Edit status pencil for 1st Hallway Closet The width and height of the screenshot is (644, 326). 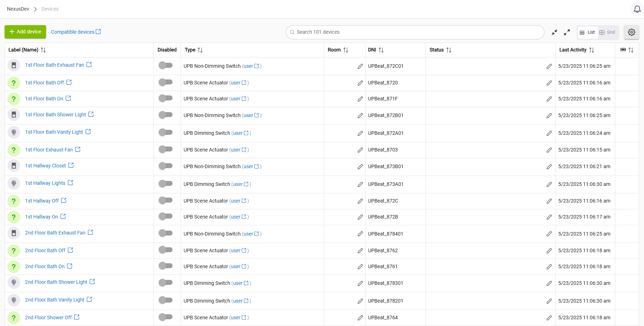pyautogui.click(x=549, y=167)
